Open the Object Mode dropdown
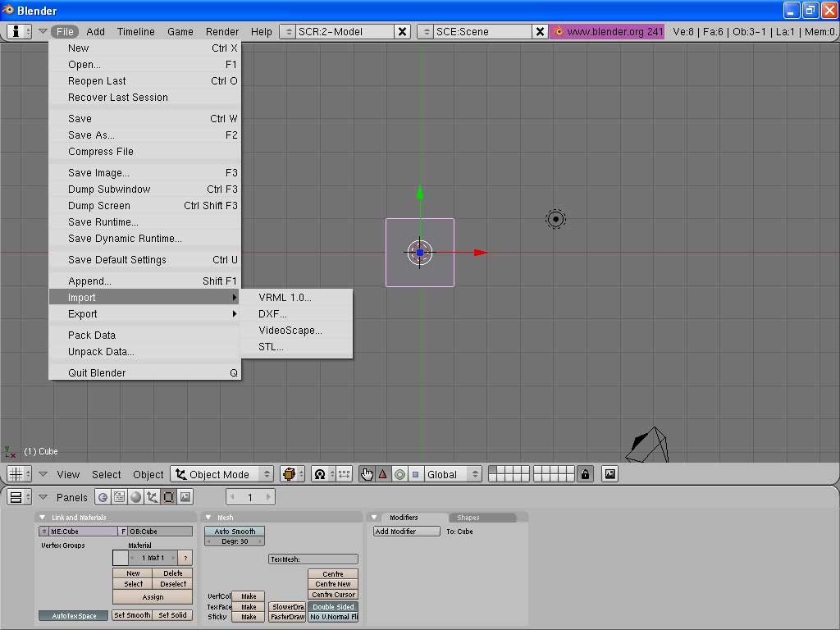This screenshot has height=630, width=840. pyautogui.click(x=222, y=474)
